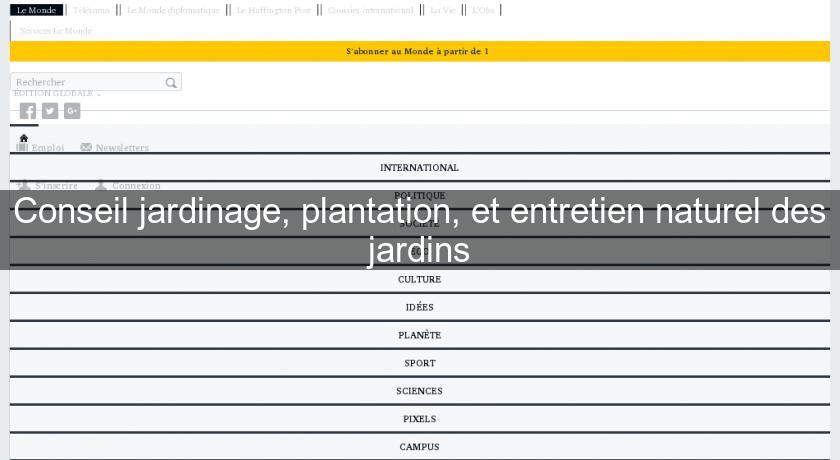This screenshot has height=460, width=840.
Task: Open the Sciences section
Action: pyautogui.click(x=419, y=392)
